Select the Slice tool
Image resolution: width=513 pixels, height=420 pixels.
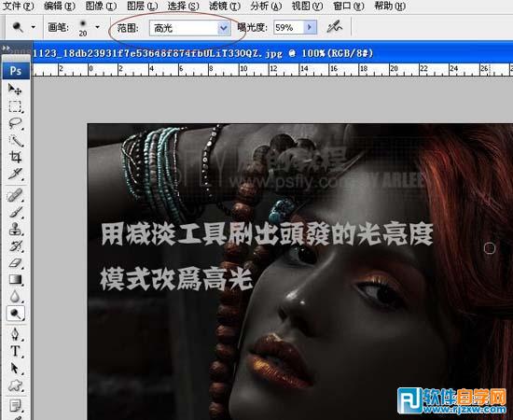click(x=15, y=175)
